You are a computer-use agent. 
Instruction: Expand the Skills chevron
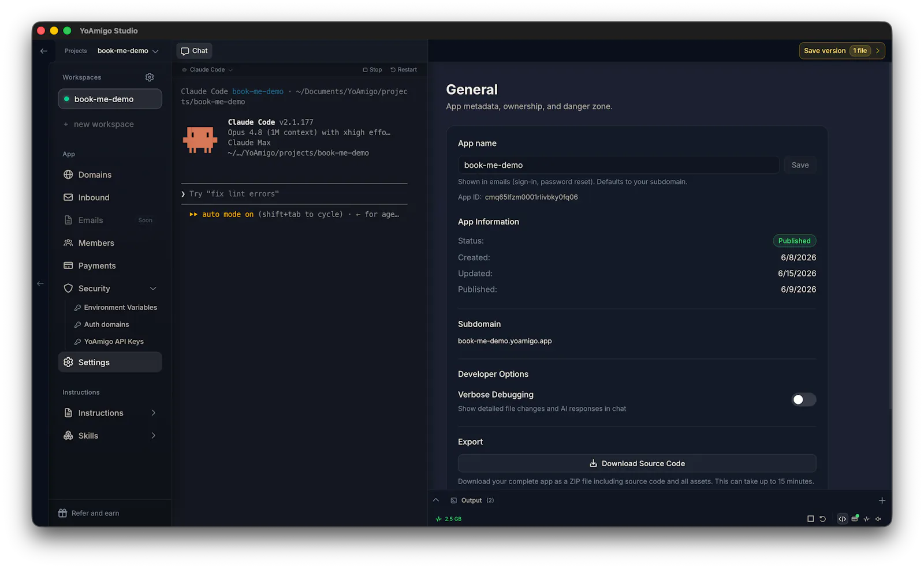pos(153,436)
